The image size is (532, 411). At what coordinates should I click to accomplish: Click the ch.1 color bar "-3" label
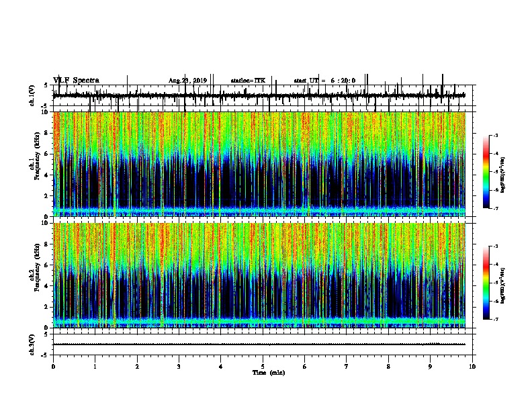495,136
